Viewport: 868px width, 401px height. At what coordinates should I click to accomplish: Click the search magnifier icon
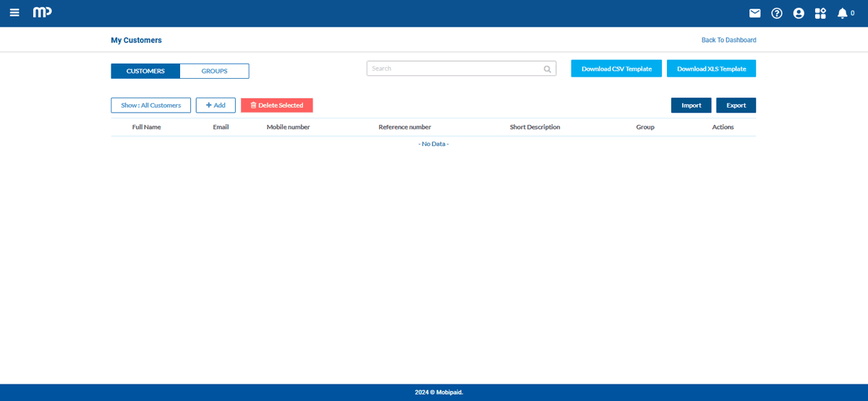click(x=548, y=69)
